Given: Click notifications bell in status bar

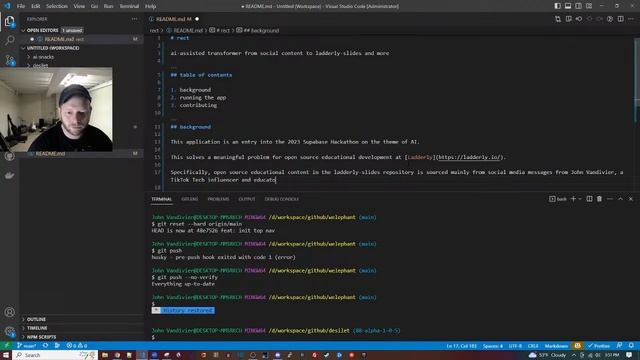Looking at the screenshot, I should click(x=631, y=346).
